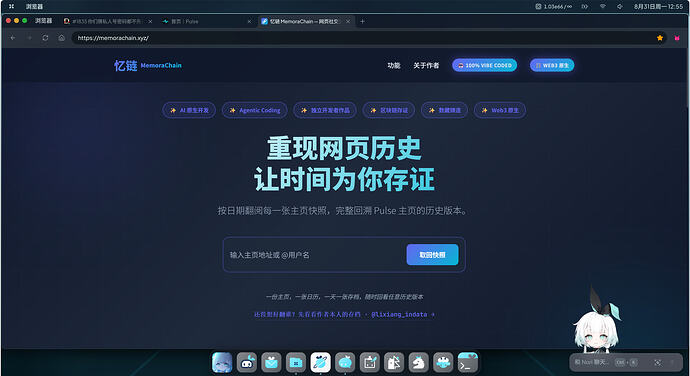690x376 pixels.
Task: Focus the 输入主页地址或 @用户名 input field
Action: (314, 255)
